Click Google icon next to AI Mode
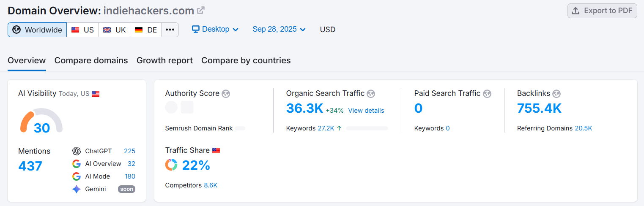Screen dimensions: 644x206 pyautogui.click(x=77, y=176)
